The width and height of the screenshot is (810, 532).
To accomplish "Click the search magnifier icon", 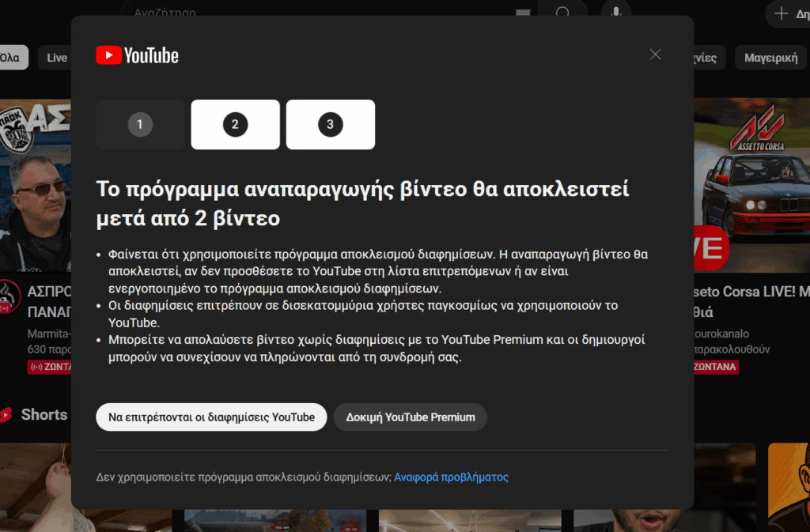I will pos(562,11).
